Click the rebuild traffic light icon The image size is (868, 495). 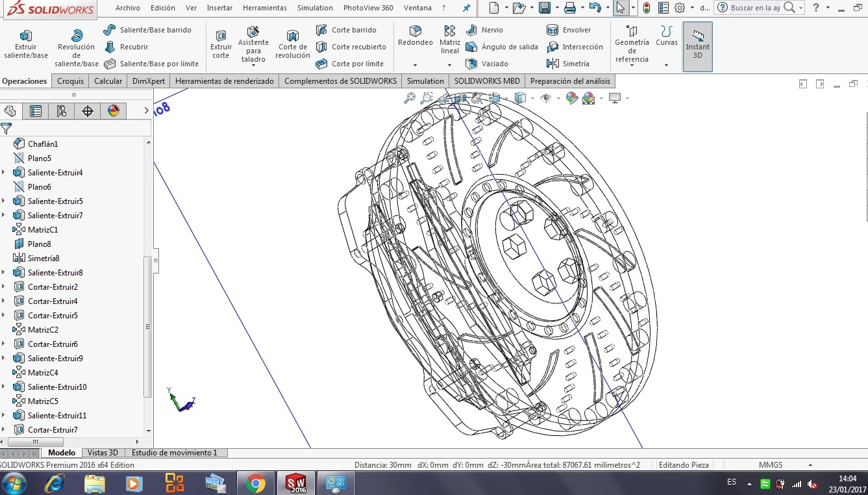tap(646, 8)
